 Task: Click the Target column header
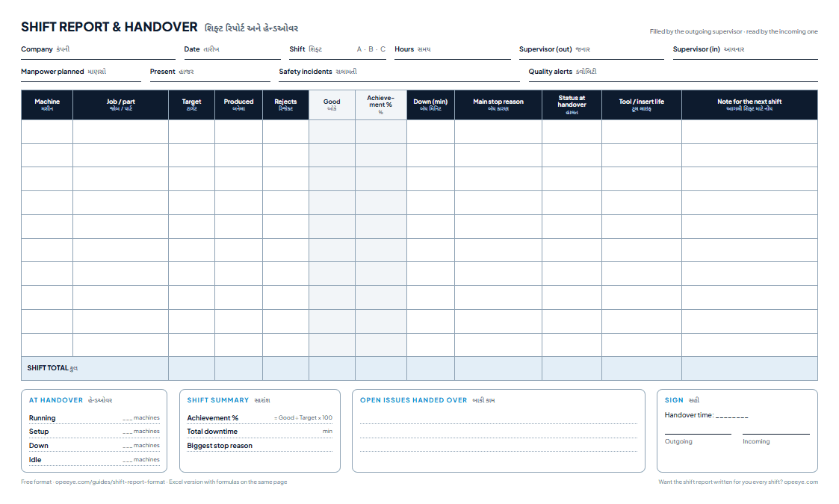point(191,105)
